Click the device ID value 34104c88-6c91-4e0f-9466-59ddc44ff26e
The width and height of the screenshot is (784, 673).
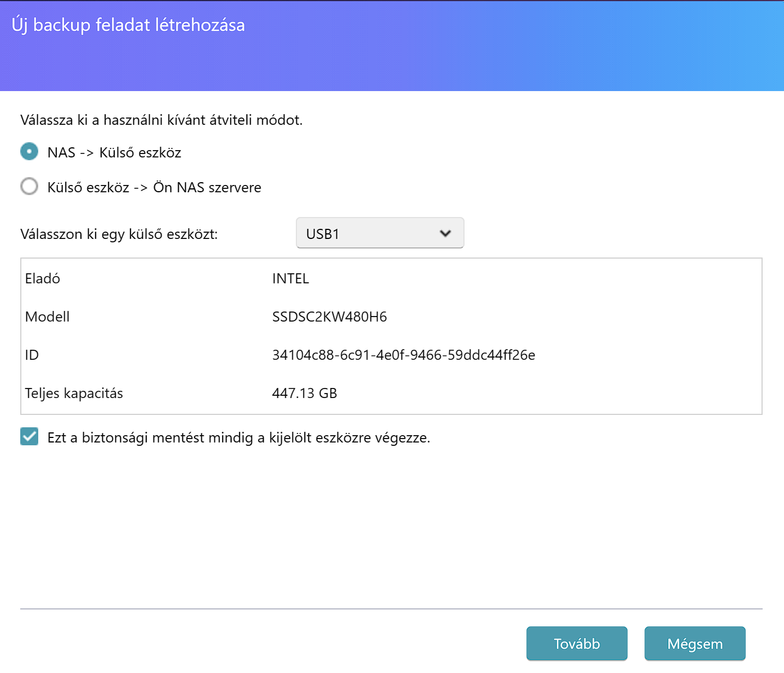point(404,355)
